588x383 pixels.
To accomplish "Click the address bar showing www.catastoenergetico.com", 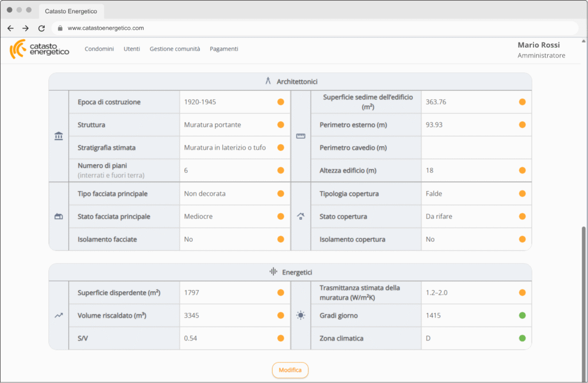I will pyautogui.click(x=106, y=28).
